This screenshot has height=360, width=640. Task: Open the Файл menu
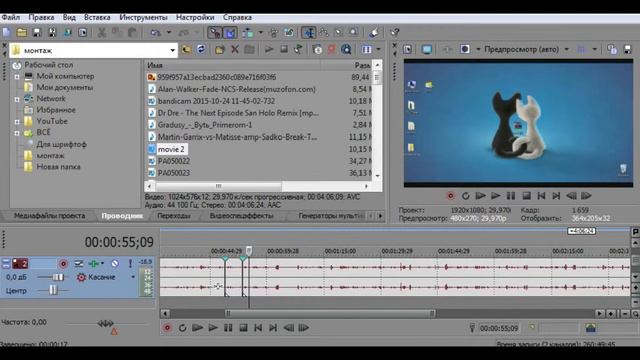pyautogui.click(x=11, y=18)
